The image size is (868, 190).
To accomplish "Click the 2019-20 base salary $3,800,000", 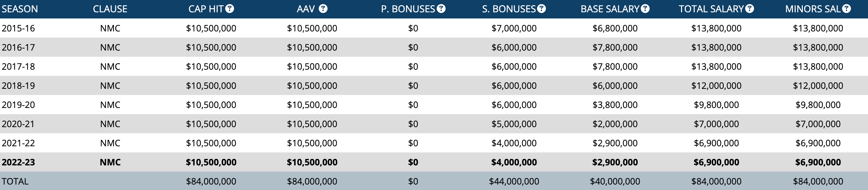I will (x=615, y=105).
